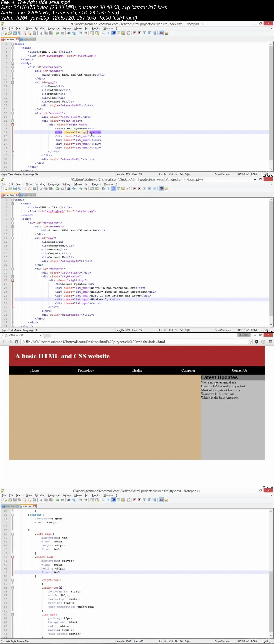The width and height of the screenshot is (274, 644).
Task: Collapse <body> fold marker on line 6, top window
Action: pyautogui.click(x=13, y=63)
